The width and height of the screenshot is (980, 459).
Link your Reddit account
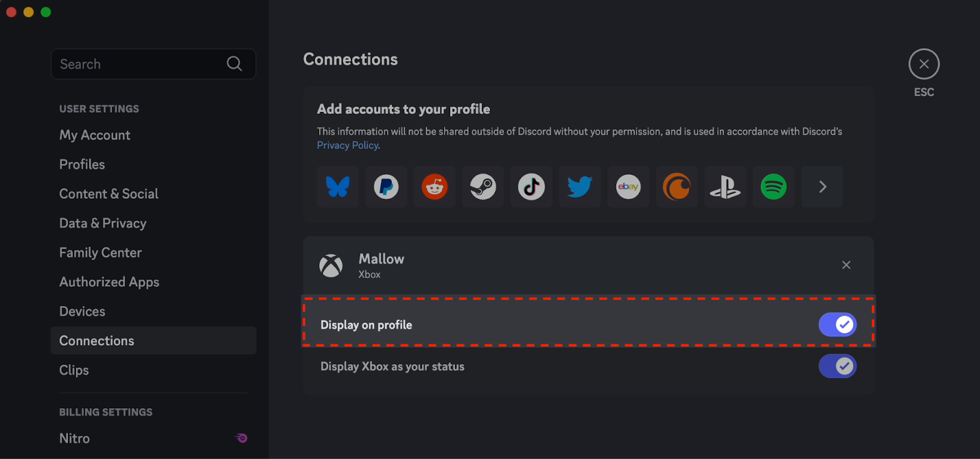pos(434,187)
